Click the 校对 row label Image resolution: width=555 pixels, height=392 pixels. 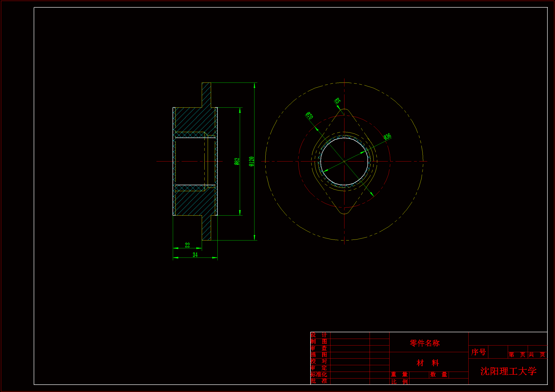(x=319, y=361)
